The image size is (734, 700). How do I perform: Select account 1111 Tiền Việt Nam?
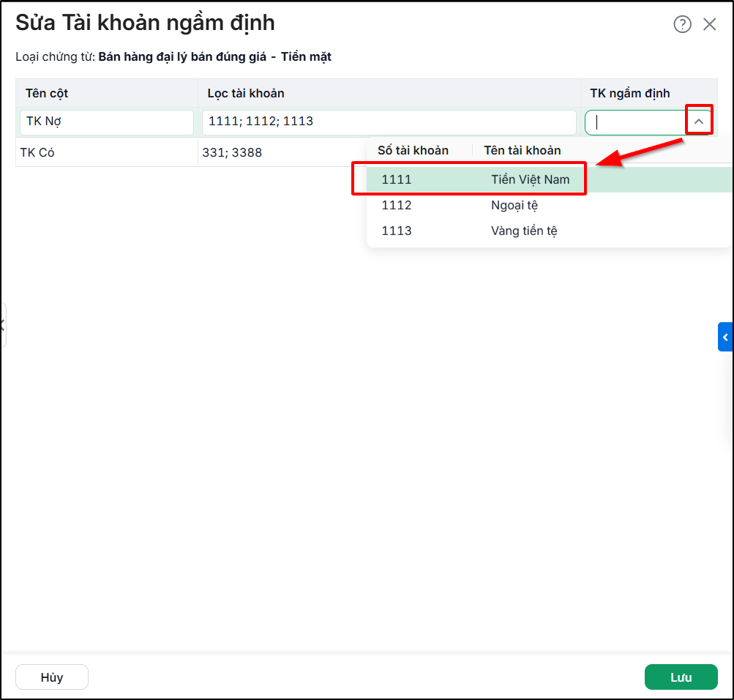(x=549, y=179)
